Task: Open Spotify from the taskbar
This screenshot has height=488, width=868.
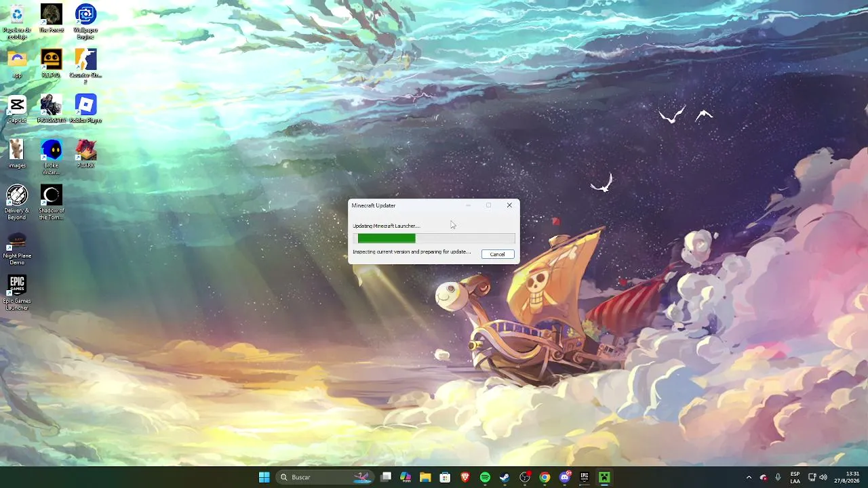Action: click(485, 477)
